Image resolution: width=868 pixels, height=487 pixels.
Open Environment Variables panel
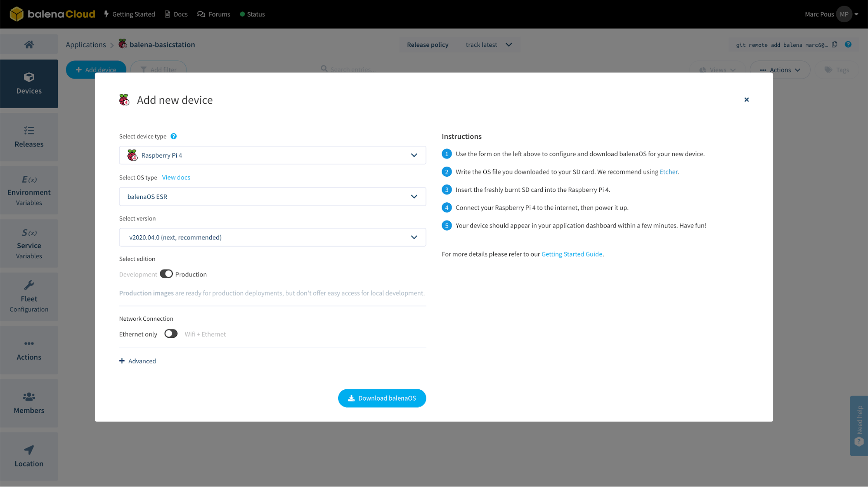29,191
